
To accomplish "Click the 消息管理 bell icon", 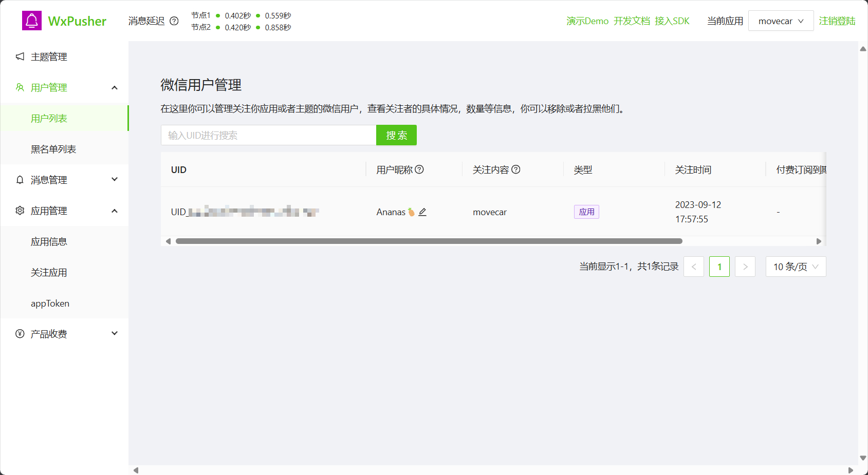I will 20,180.
